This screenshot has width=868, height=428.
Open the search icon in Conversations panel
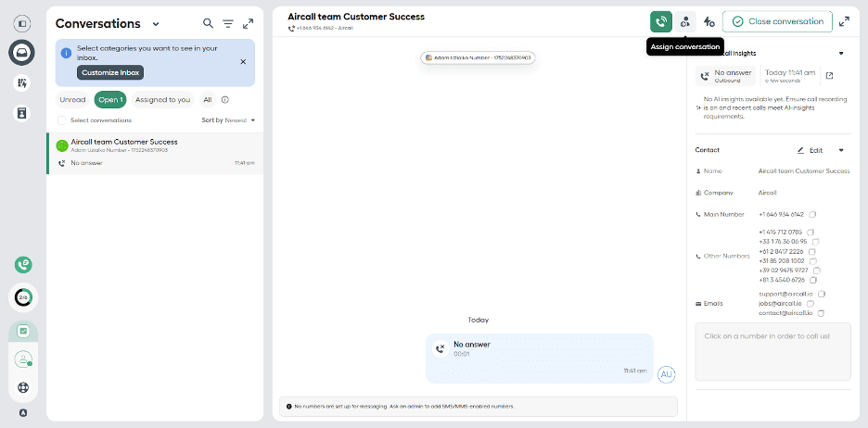tap(208, 23)
